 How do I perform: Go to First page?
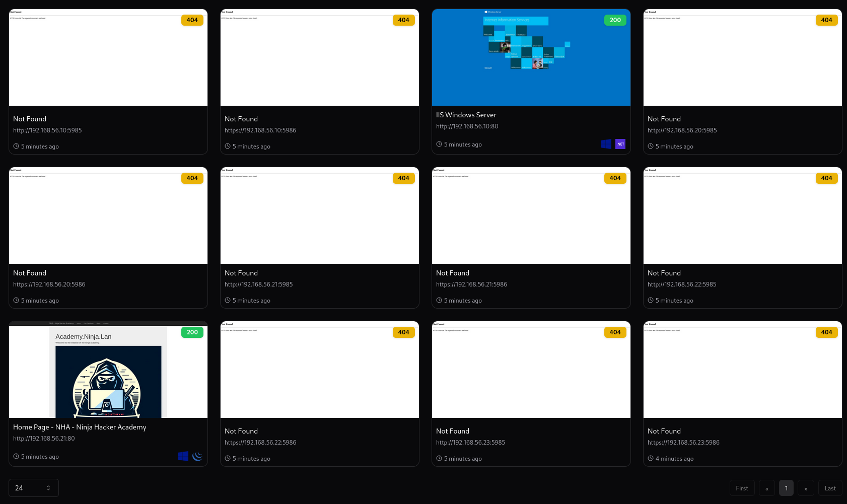click(742, 488)
